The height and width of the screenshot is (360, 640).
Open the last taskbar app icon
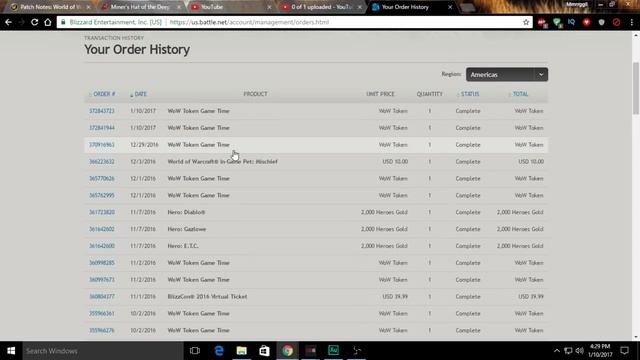[x=356, y=351]
